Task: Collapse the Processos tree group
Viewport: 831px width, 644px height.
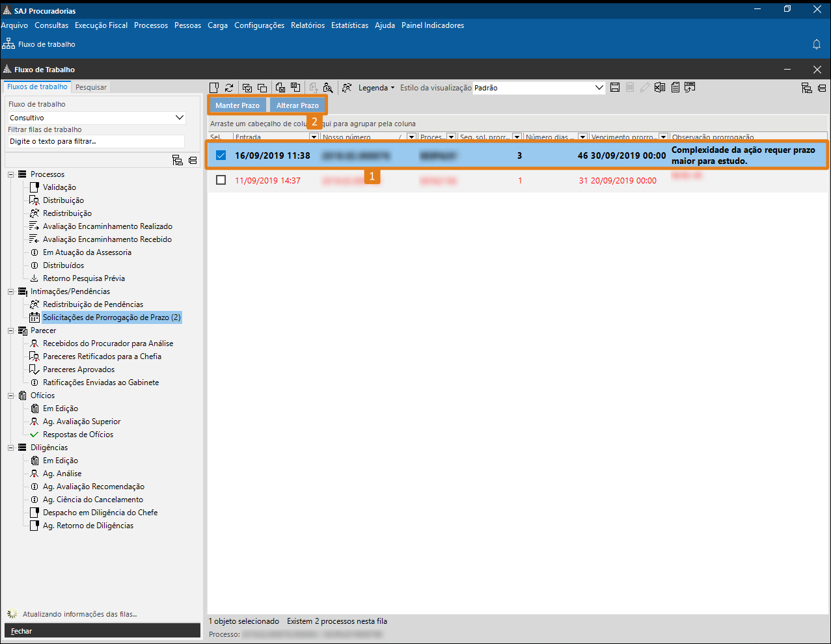Action: (11, 174)
